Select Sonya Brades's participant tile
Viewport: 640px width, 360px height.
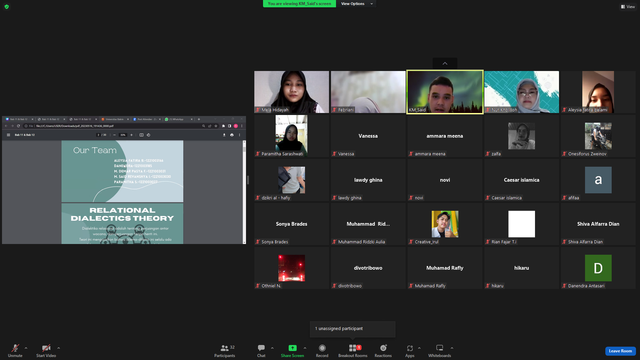pyautogui.click(x=291, y=224)
